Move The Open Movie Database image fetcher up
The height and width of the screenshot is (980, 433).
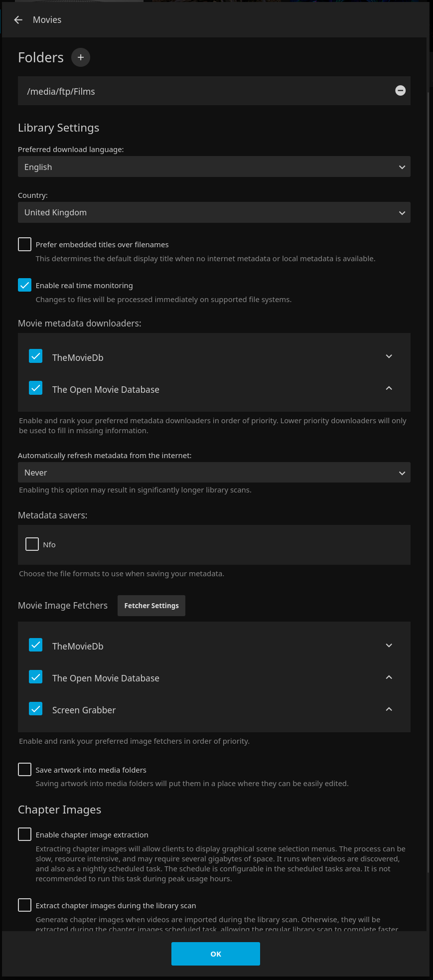tap(389, 677)
